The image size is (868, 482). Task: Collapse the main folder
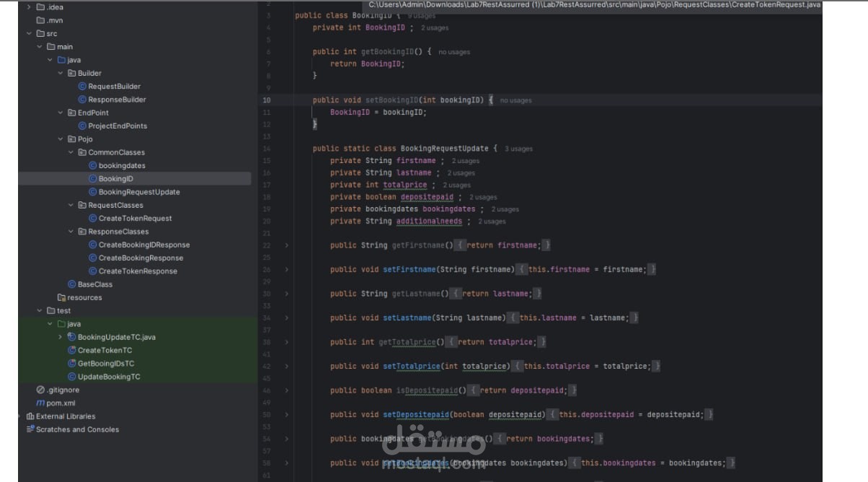click(x=40, y=47)
